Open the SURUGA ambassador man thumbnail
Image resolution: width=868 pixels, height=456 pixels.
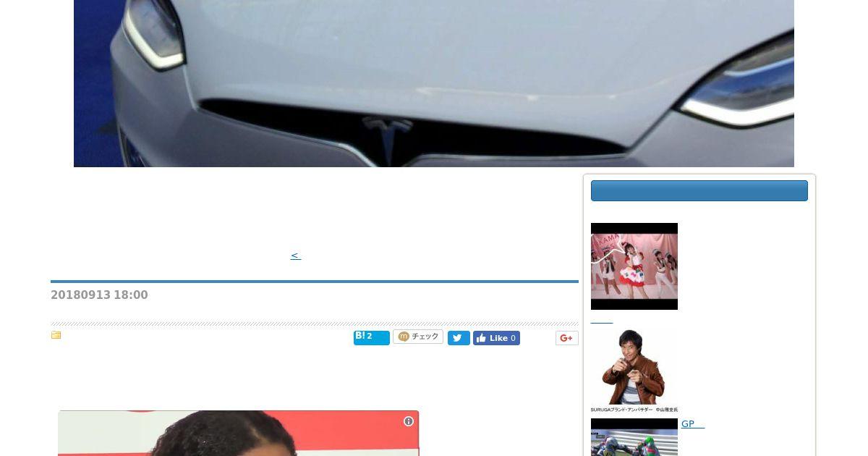click(x=634, y=371)
